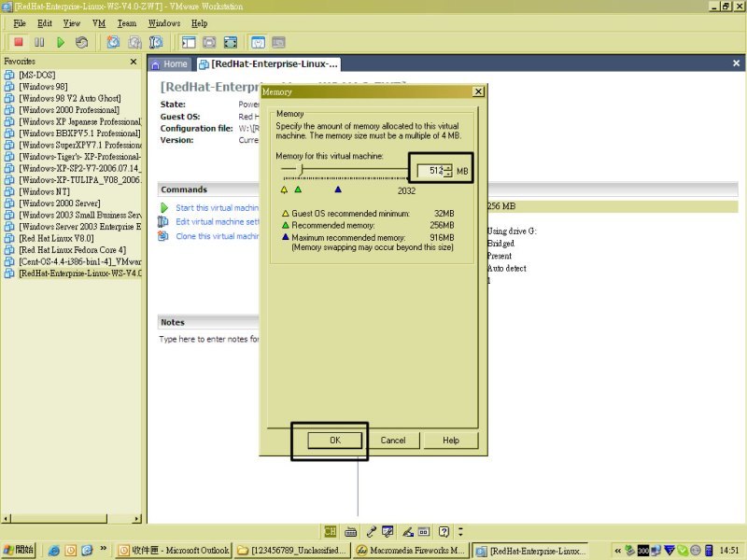
Task: Click the Edit settings command icon
Action: pos(163,221)
